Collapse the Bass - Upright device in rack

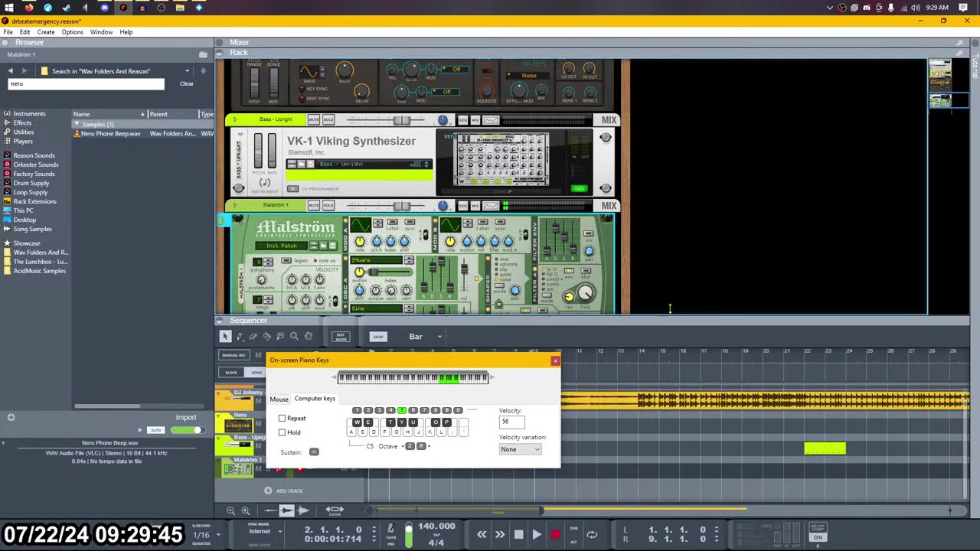pyautogui.click(x=235, y=120)
